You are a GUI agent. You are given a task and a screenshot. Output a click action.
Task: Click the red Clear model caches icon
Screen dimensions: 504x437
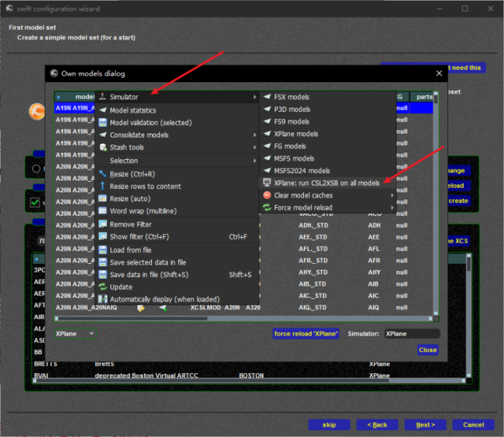click(x=267, y=196)
